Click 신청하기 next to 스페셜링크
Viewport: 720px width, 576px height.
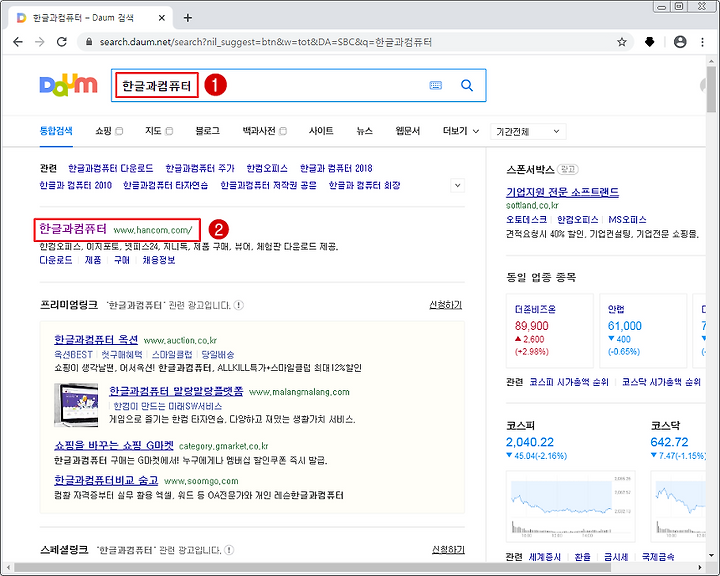[448, 550]
